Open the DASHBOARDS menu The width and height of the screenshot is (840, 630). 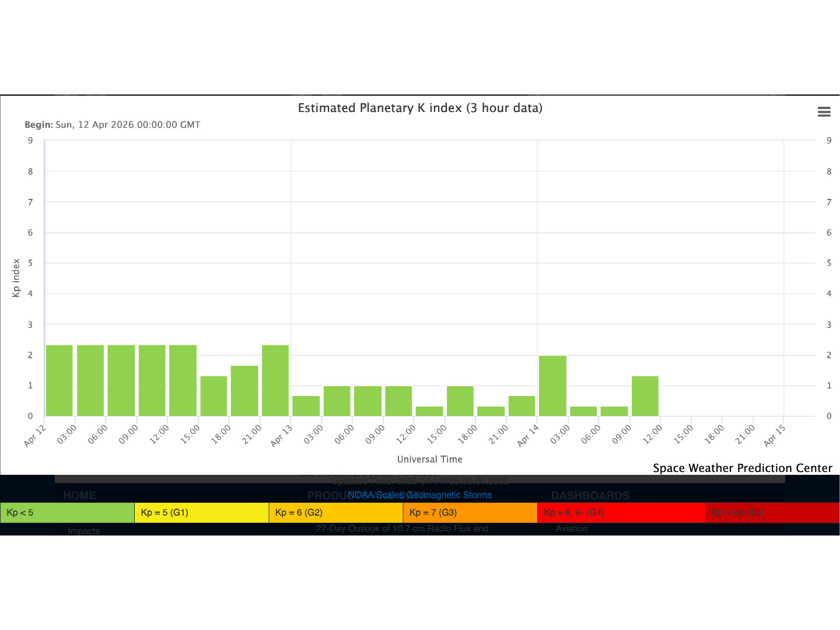[x=590, y=496]
